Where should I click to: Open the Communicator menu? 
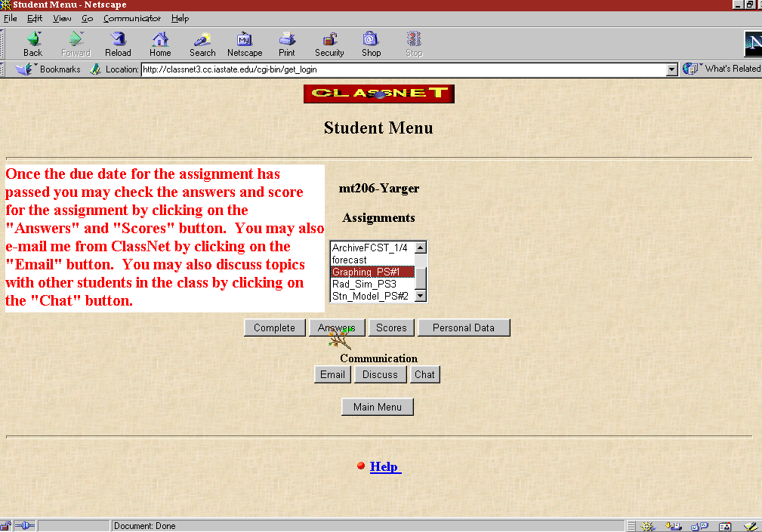(132, 18)
